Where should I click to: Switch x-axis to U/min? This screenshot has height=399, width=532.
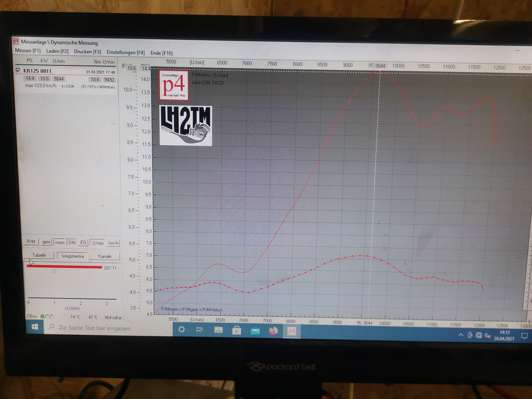click(98, 243)
